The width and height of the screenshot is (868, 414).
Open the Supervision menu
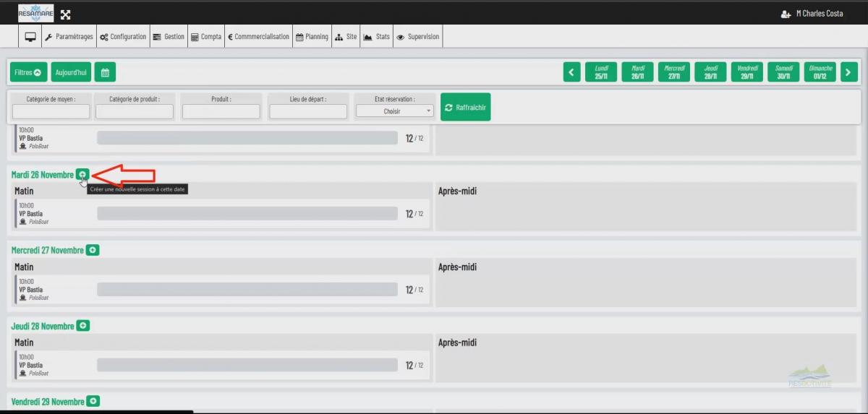pos(417,37)
